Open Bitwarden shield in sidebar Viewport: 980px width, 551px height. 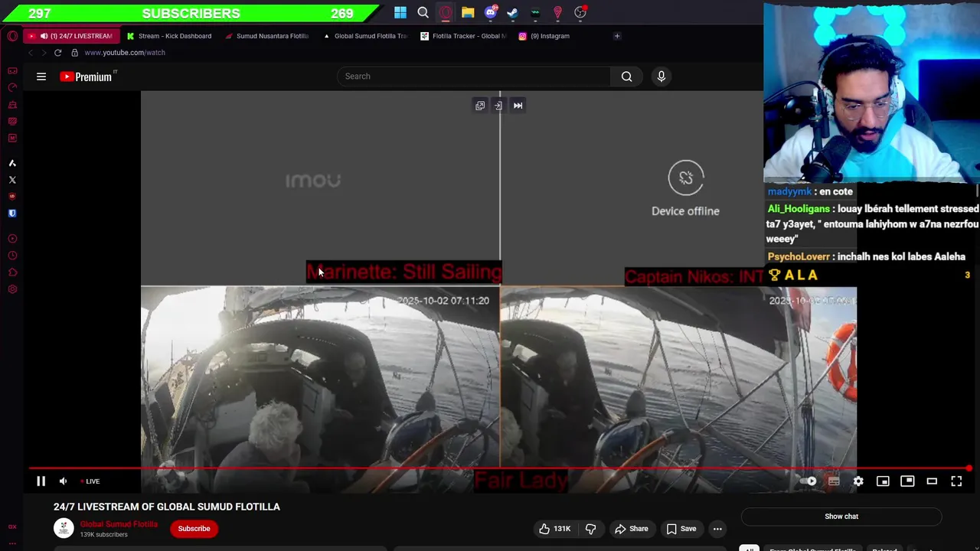pyautogui.click(x=12, y=214)
